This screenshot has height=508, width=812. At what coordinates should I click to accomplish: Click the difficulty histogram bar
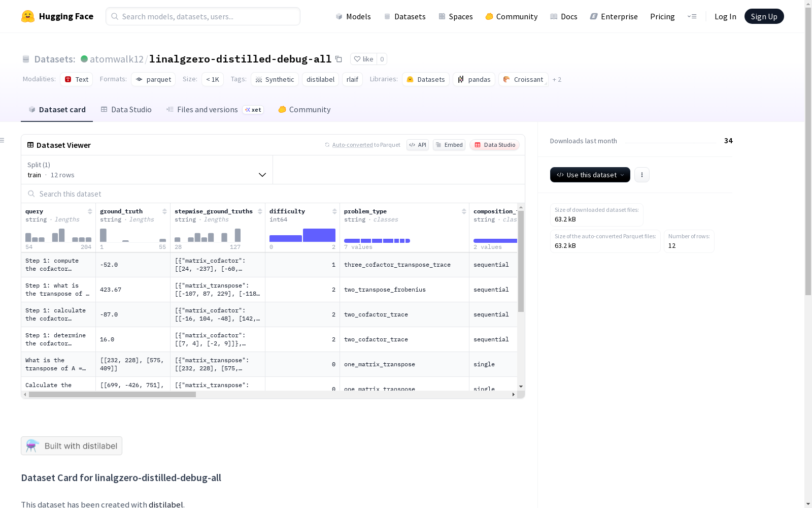click(302, 235)
